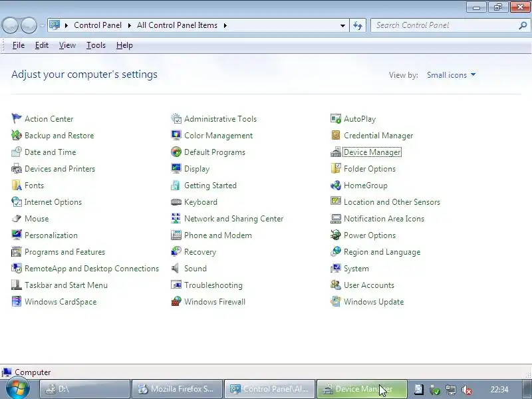Screen dimensions: 532x399
Task: Open the Folder Options link
Action: (370, 169)
